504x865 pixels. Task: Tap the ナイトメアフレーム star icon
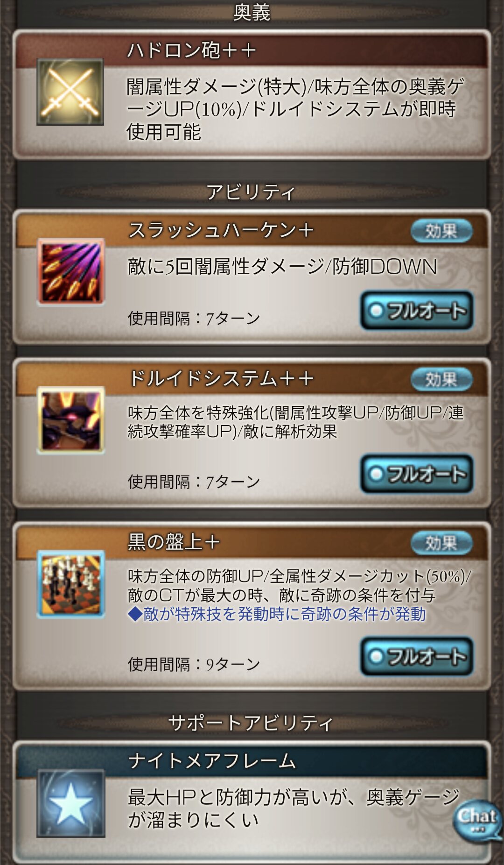click(x=71, y=803)
